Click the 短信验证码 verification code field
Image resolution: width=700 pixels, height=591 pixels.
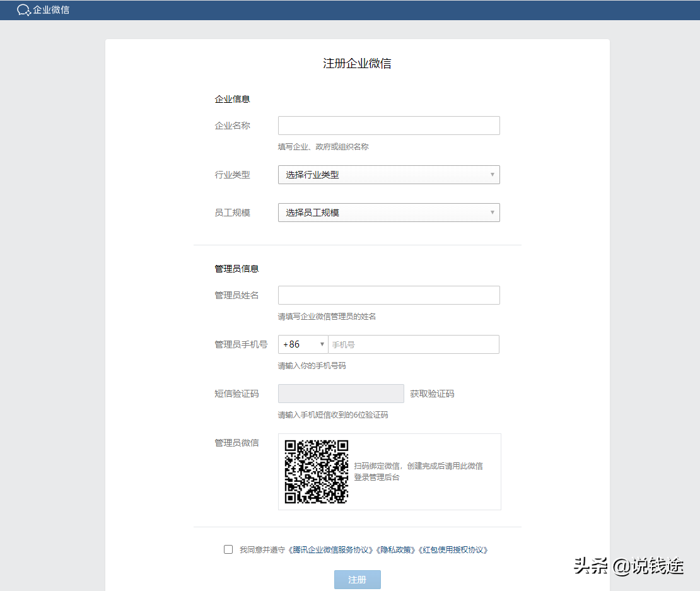pyautogui.click(x=341, y=393)
